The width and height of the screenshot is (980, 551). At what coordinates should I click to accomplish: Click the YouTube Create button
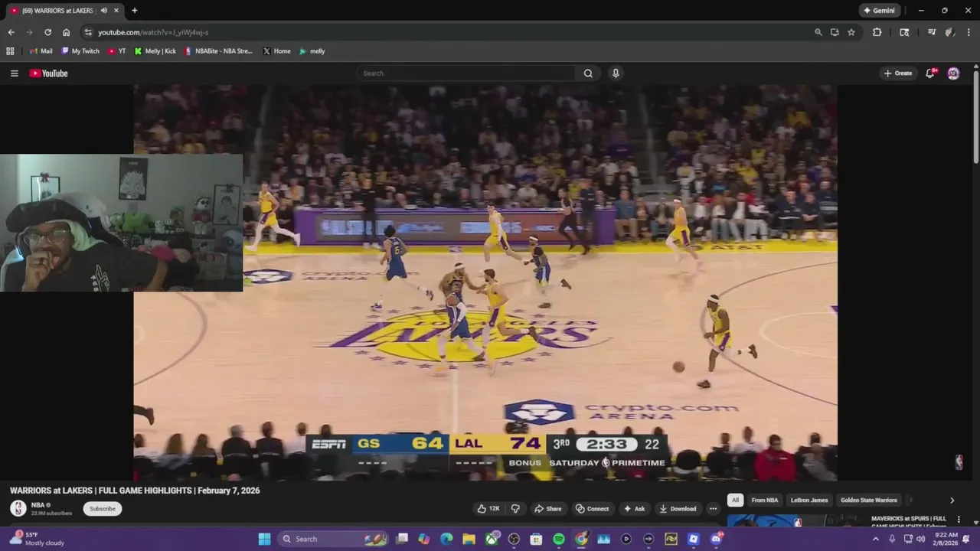(898, 73)
